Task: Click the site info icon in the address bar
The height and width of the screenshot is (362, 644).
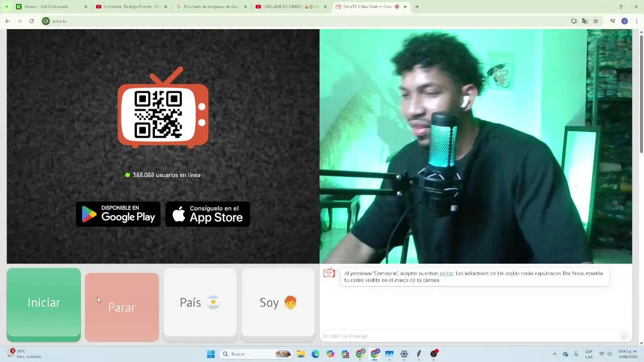Action: 46,21
